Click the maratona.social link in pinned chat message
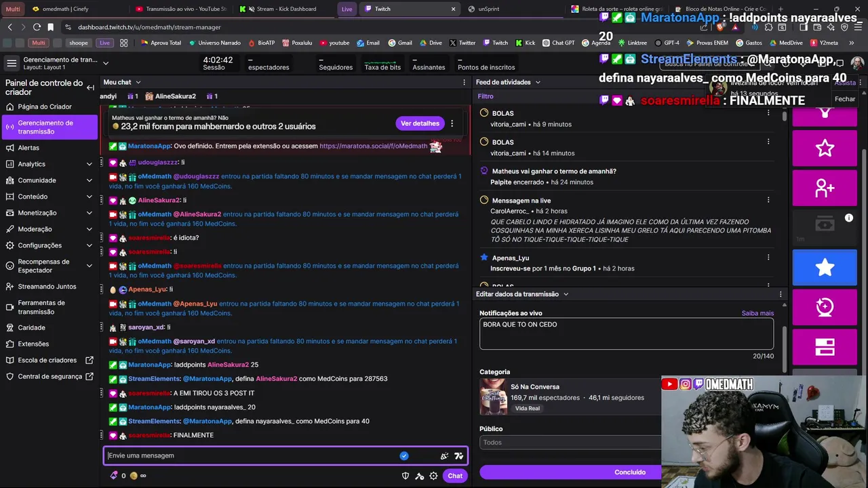This screenshot has height=488, width=868. (374, 146)
